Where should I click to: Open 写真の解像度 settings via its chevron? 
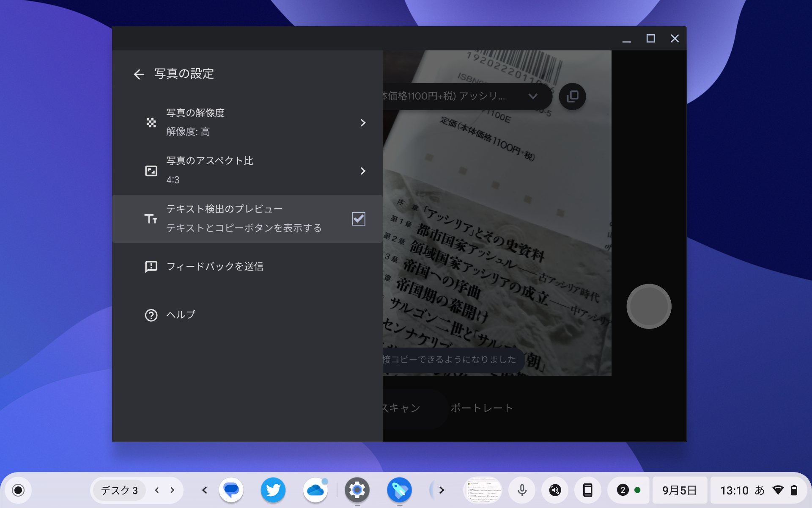point(363,123)
